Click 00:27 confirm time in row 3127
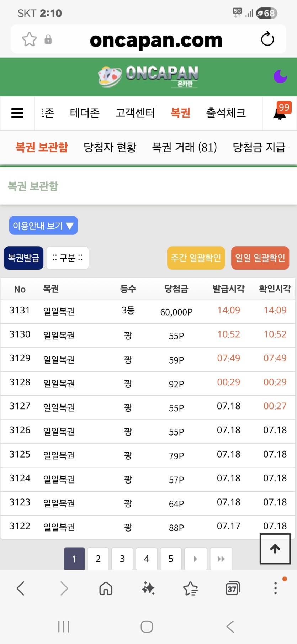The width and height of the screenshot is (297, 644). 275,406
